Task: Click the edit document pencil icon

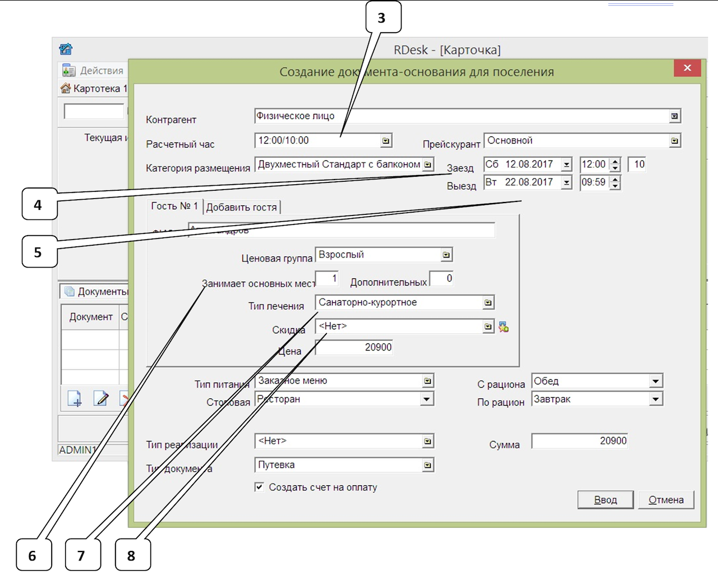Action: coord(102,398)
